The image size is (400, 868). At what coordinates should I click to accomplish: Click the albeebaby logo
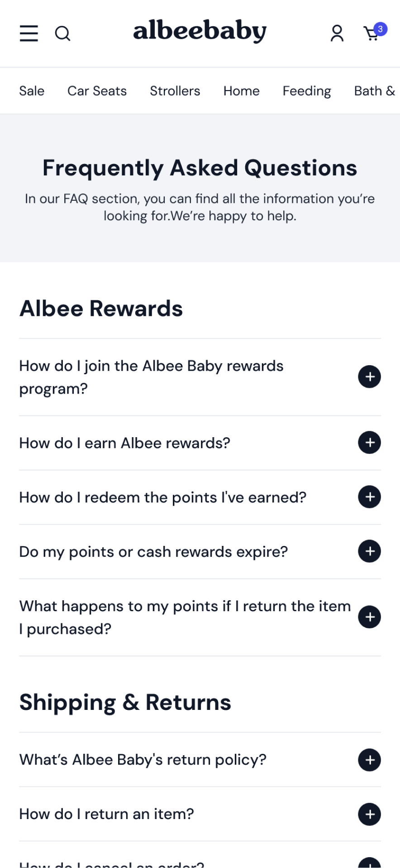[x=200, y=32]
